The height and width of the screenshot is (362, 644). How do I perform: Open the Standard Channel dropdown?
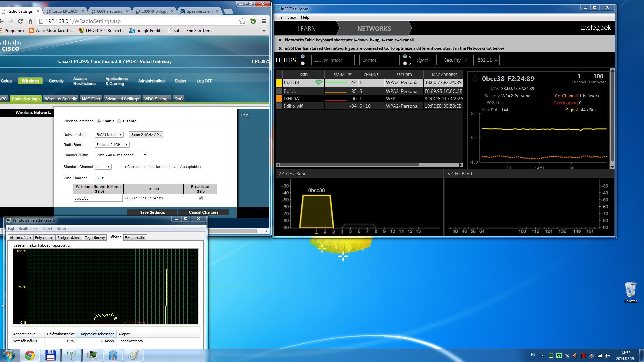click(x=103, y=167)
